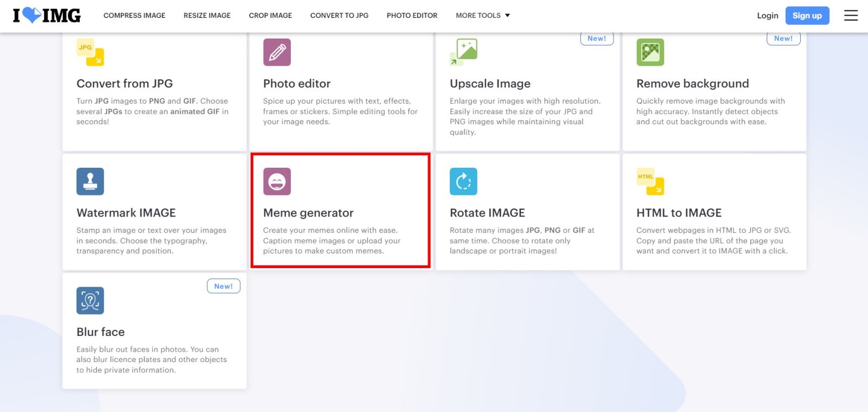
Task: Open PHOTO EDITOR in the nav bar
Action: 412,15
